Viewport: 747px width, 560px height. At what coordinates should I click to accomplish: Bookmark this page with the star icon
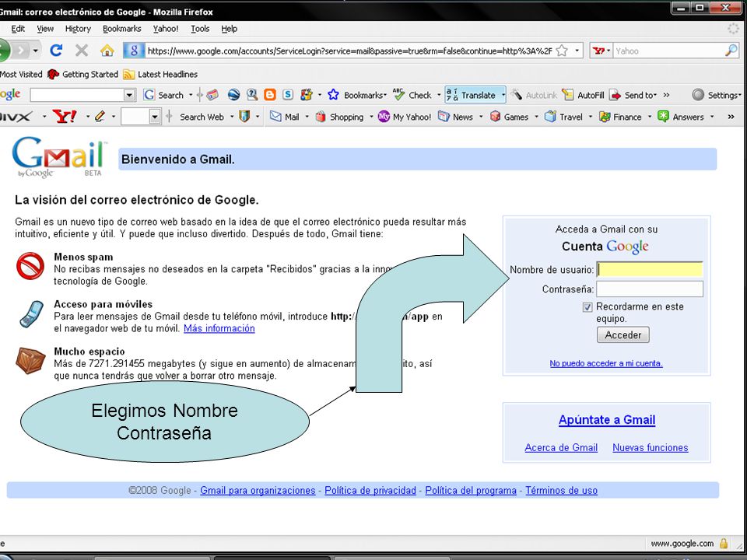562,51
